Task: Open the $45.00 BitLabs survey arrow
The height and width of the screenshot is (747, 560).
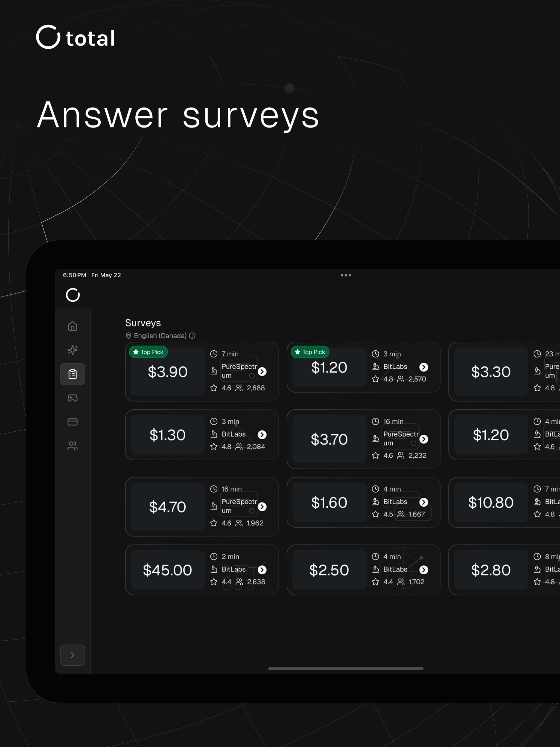Action: [x=262, y=570]
